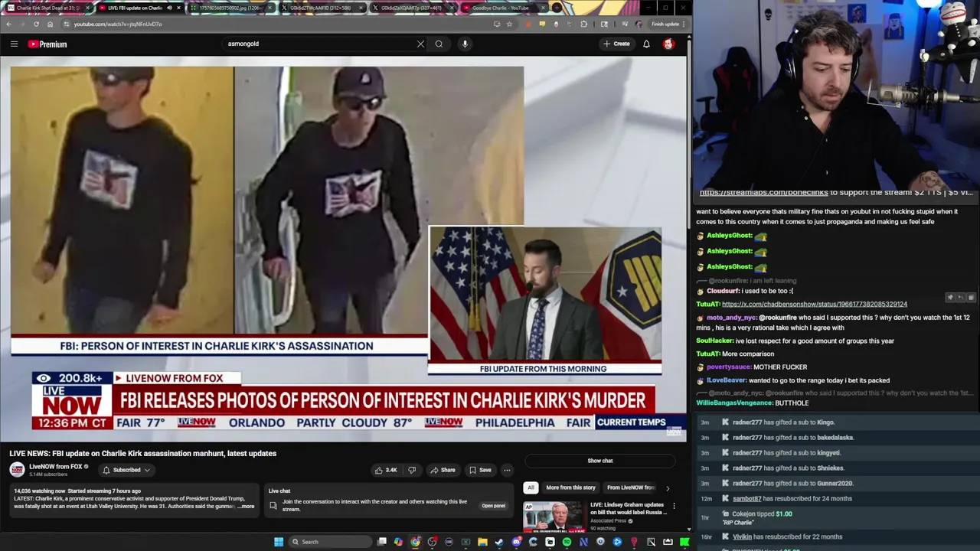Screen dimensions: 980x551
Task: Expand description with ...more
Action: tap(246, 507)
